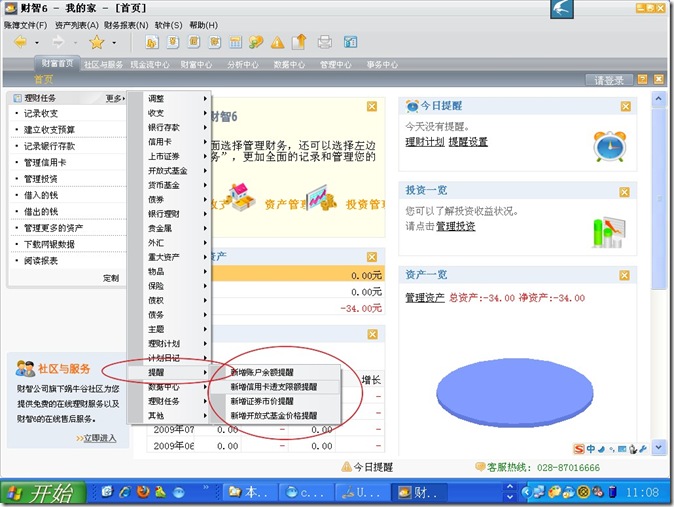Screen dimensions: 674x507
Task: Click the key icon in the toolbar
Action: [x=255, y=42]
